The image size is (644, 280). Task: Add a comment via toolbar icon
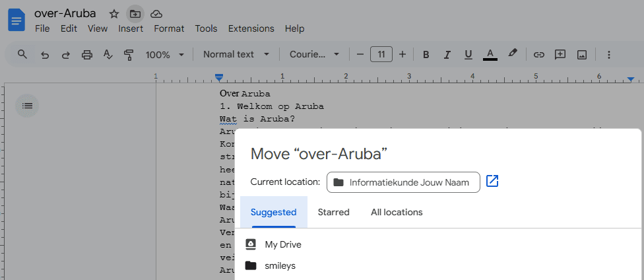click(560, 54)
